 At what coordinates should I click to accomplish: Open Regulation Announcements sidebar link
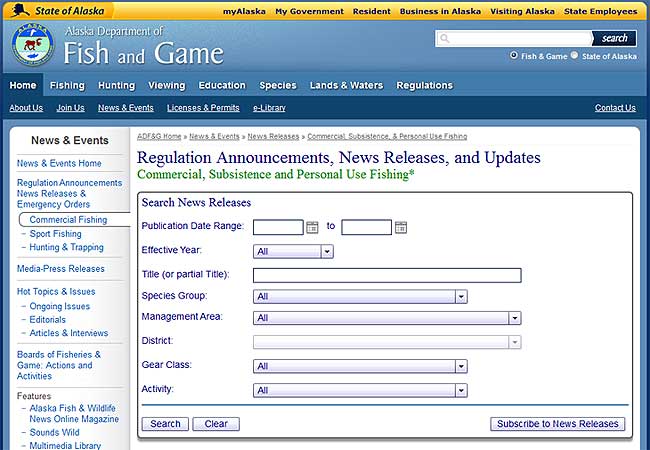pyautogui.click(x=69, y=194)
